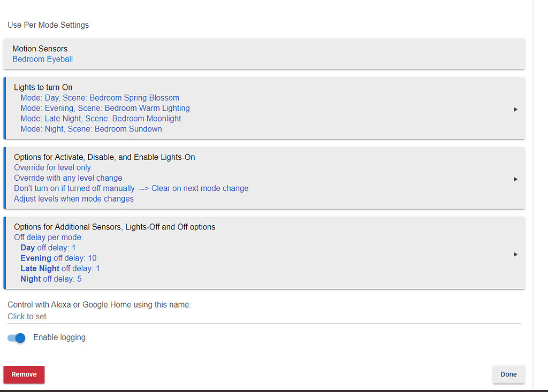Click the Late Night off delay entry

coord(60,268)
